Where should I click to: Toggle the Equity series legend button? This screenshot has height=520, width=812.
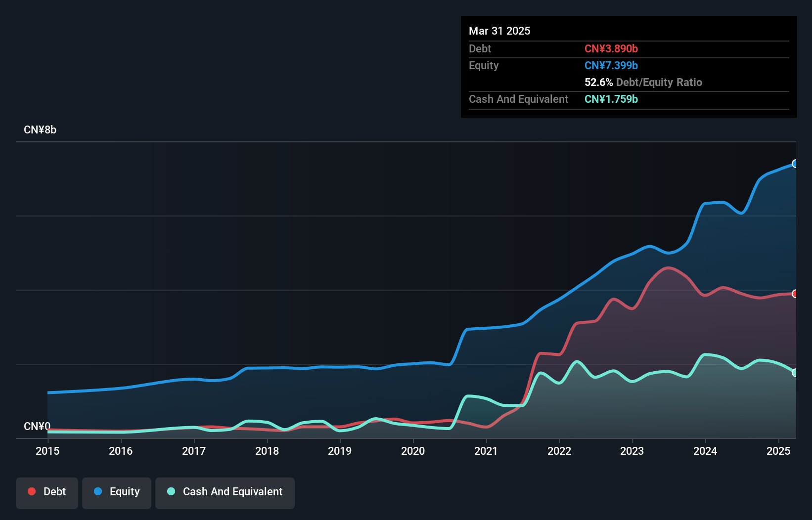click(x=117, y=493)
